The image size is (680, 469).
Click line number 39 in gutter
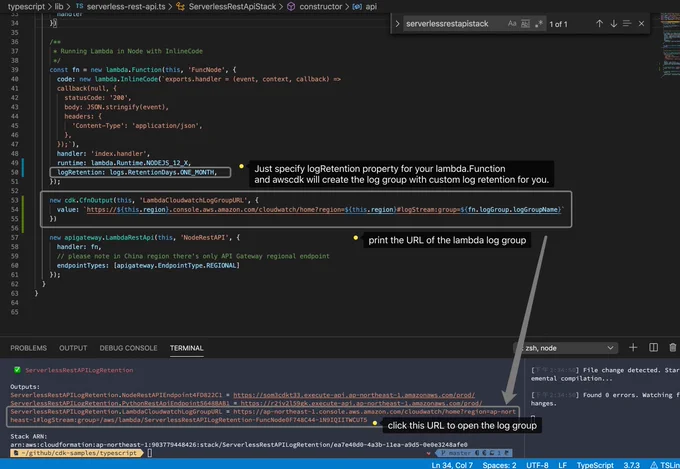pyautogui.click(x=15, y=69)
